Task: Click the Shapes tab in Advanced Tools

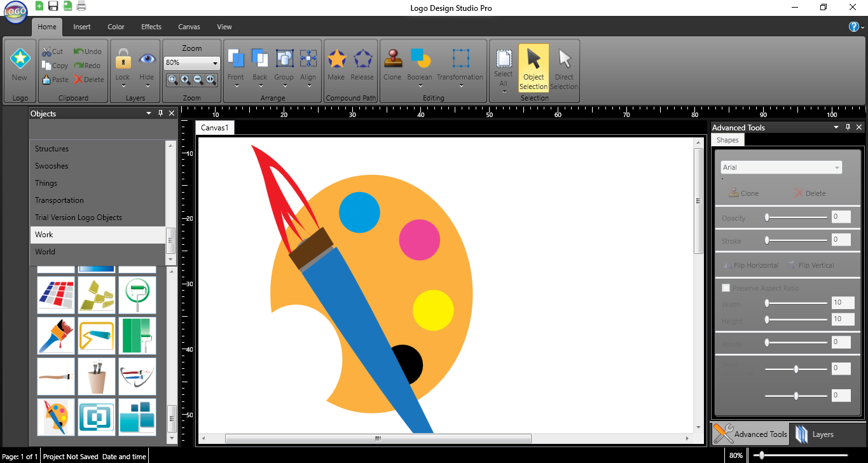Action: [x=727, y=140]
